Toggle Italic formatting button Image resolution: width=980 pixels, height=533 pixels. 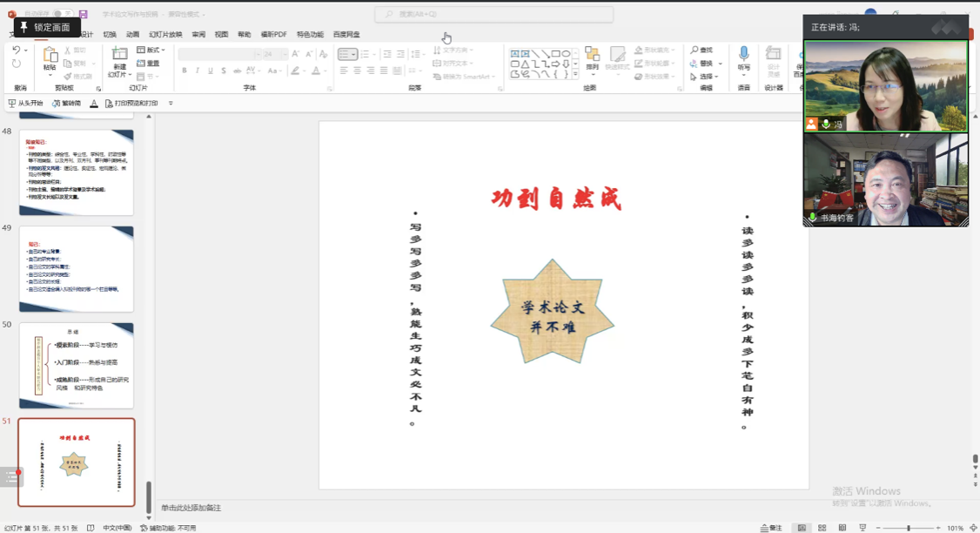[x=198, y=71]
